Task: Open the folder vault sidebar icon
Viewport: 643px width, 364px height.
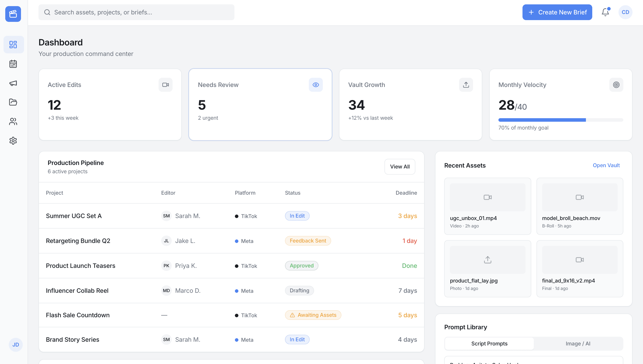Action: click(13, 102)
